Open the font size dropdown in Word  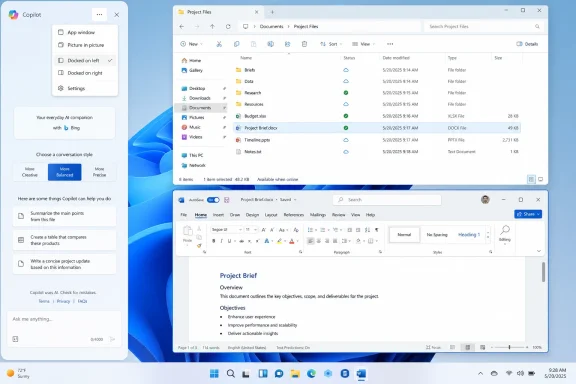255,230
